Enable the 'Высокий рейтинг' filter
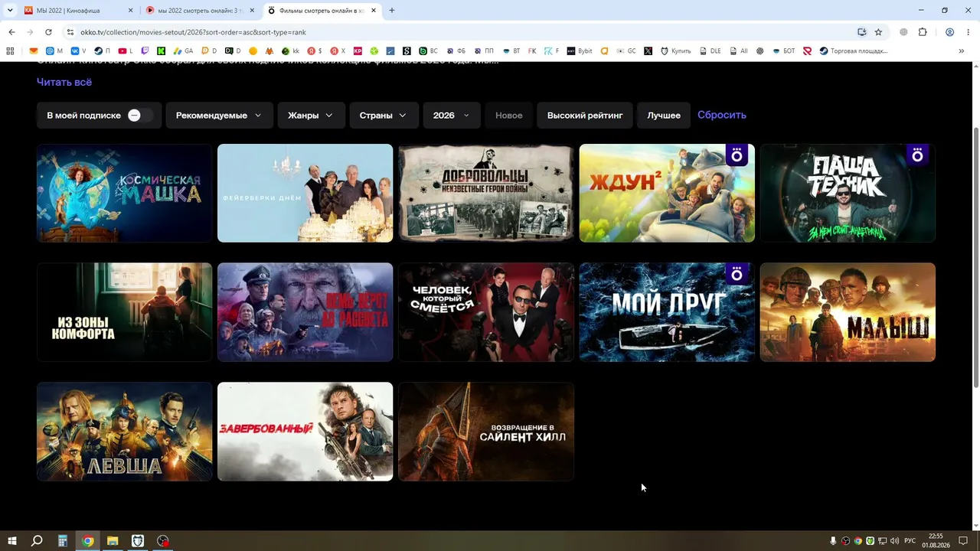 pyautogui.click(x=585, y=116)
